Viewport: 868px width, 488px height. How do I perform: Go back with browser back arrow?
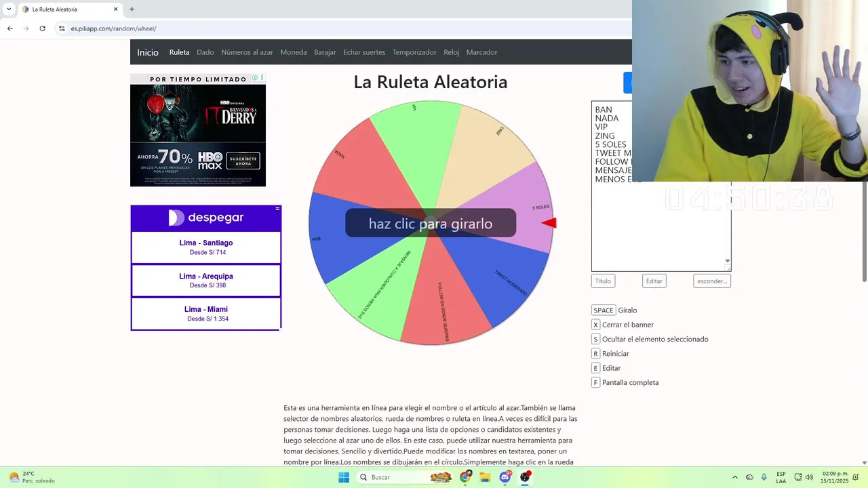(x=9, y=28)
